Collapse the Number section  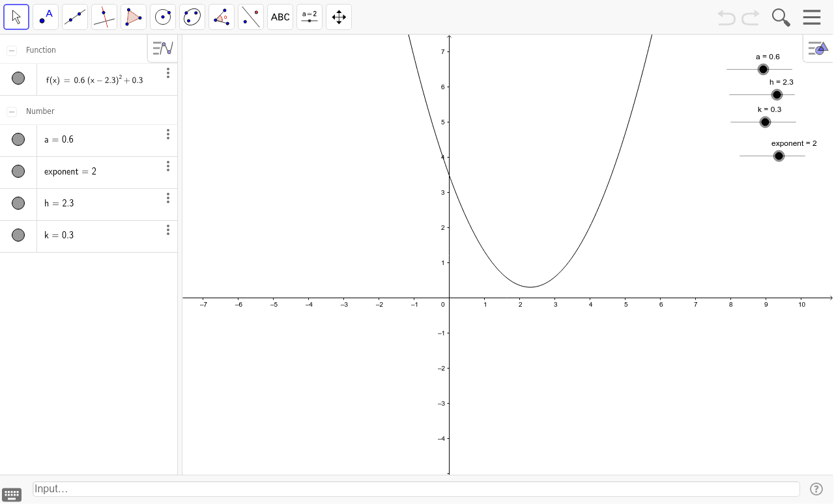(x=11, y=111)
